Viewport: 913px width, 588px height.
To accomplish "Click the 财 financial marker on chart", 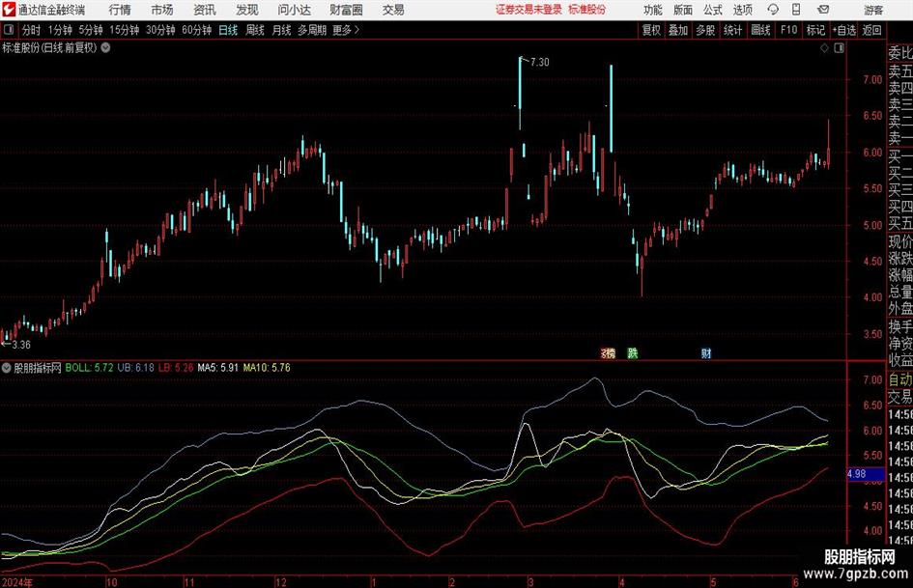I will (x=706, y=353).
